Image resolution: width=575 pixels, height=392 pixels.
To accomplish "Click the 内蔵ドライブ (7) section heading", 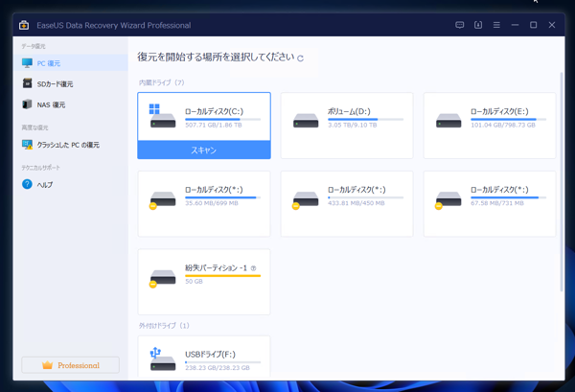I will pos(161,82).
